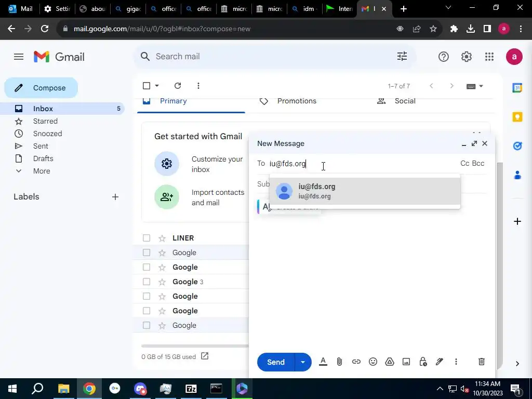Click the To recipients field
Image resolution: width=532 pixels, height=399 pixels.
(363, 164)
